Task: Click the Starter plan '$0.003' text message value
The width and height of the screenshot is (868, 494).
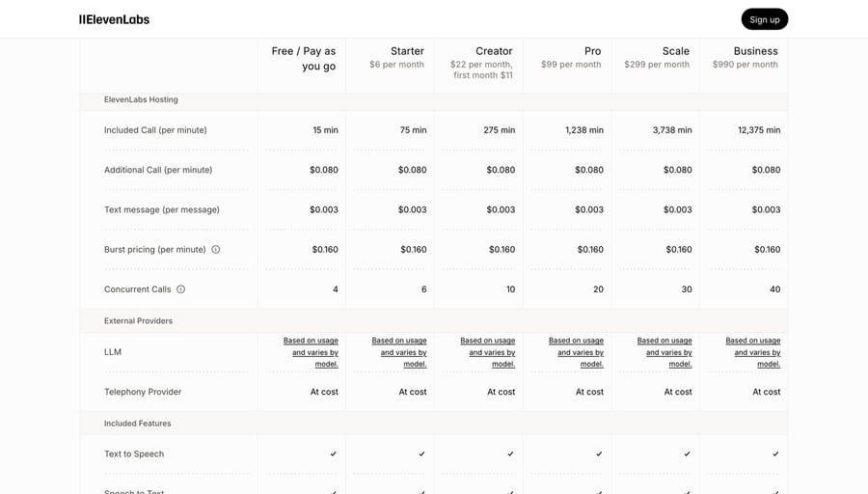Action: [x=413, y=210]
